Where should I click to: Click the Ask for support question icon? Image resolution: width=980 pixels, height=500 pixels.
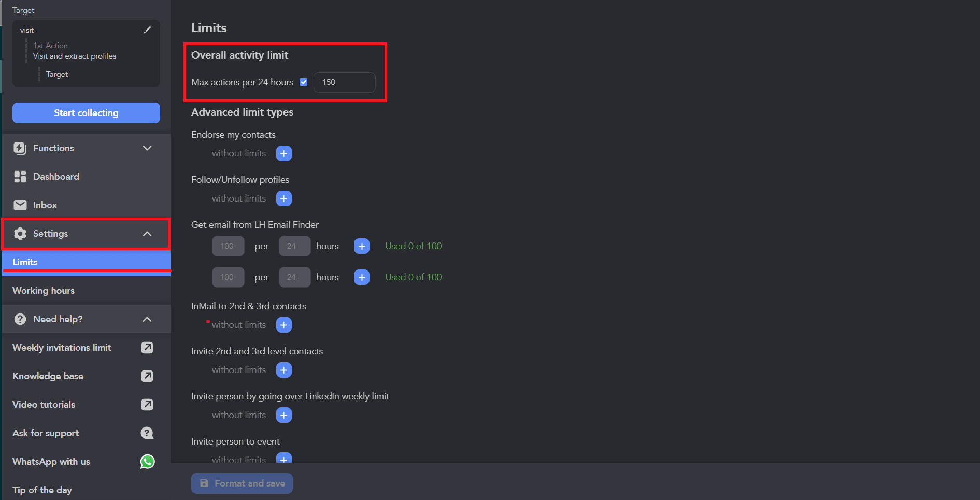[147, 433]
